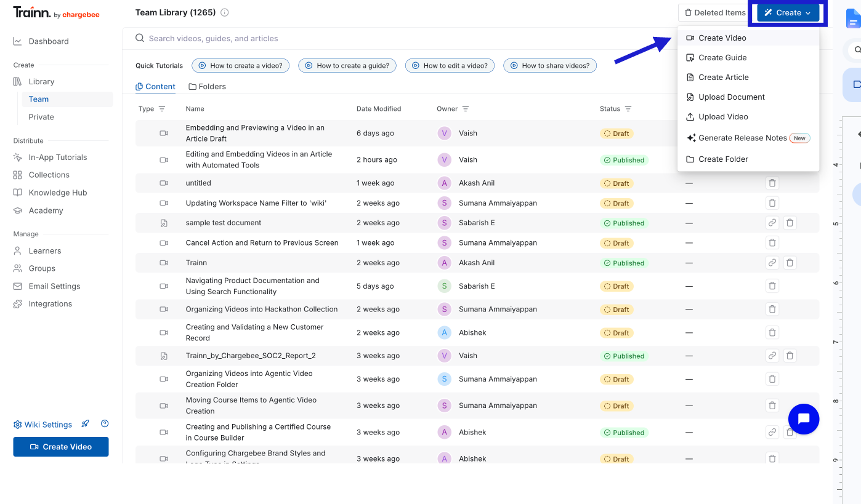Open the Integrations page

click(50, 304)
